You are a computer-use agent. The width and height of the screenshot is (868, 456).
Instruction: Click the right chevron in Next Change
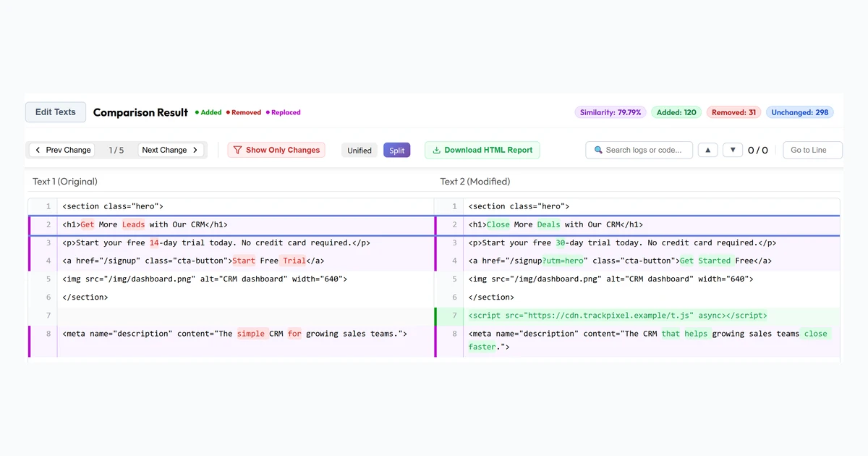[x=195, y=150]
